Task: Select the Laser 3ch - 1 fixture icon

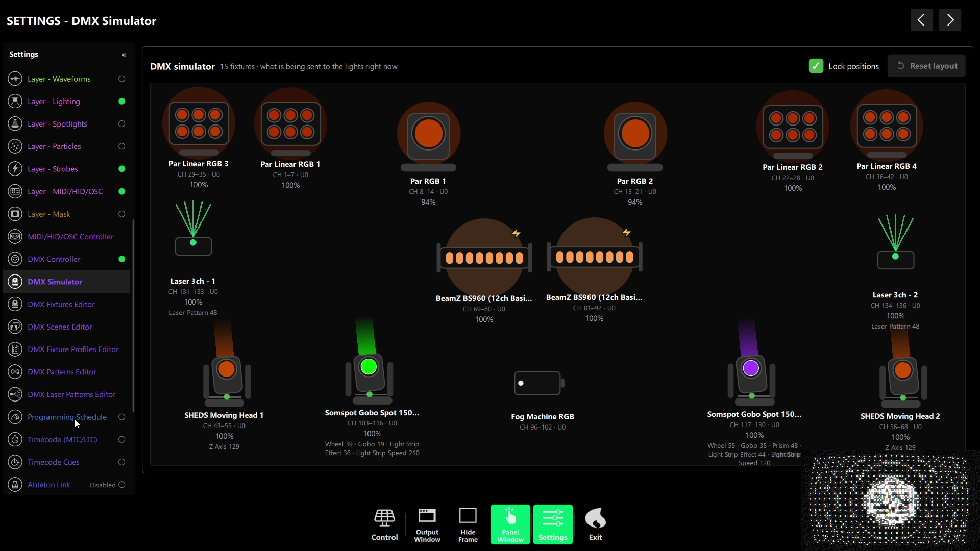Action: pyautogui.click(x=193, y=228)
